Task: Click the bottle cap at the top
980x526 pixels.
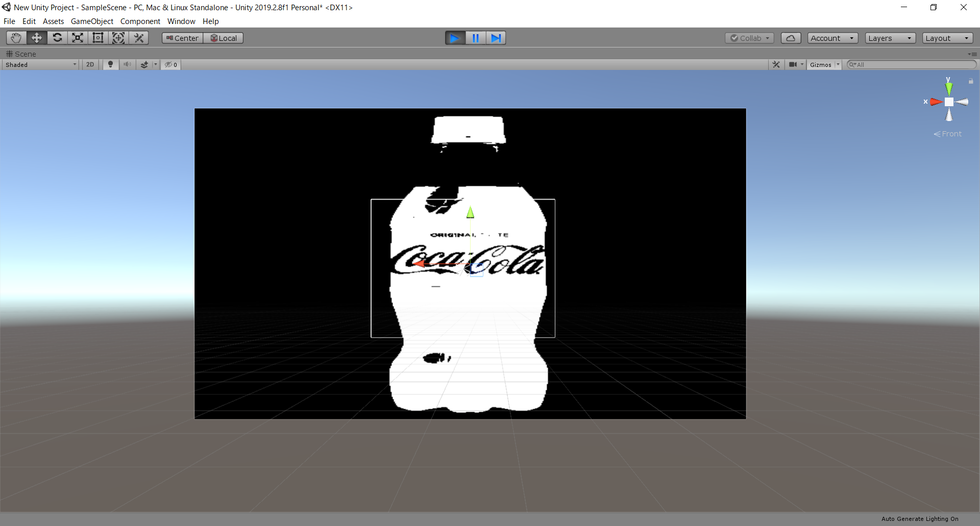Action: tap(469, 130)
